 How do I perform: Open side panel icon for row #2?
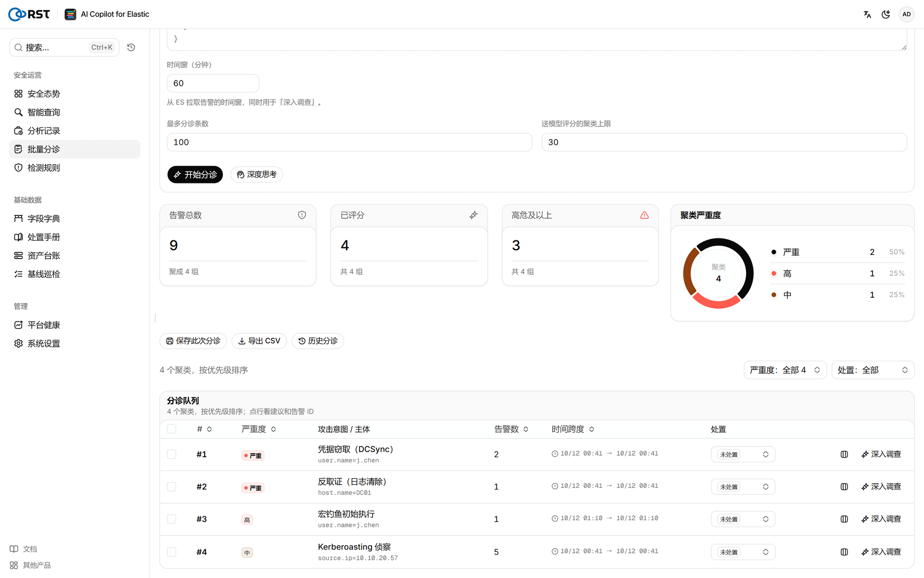pos(844,486)
